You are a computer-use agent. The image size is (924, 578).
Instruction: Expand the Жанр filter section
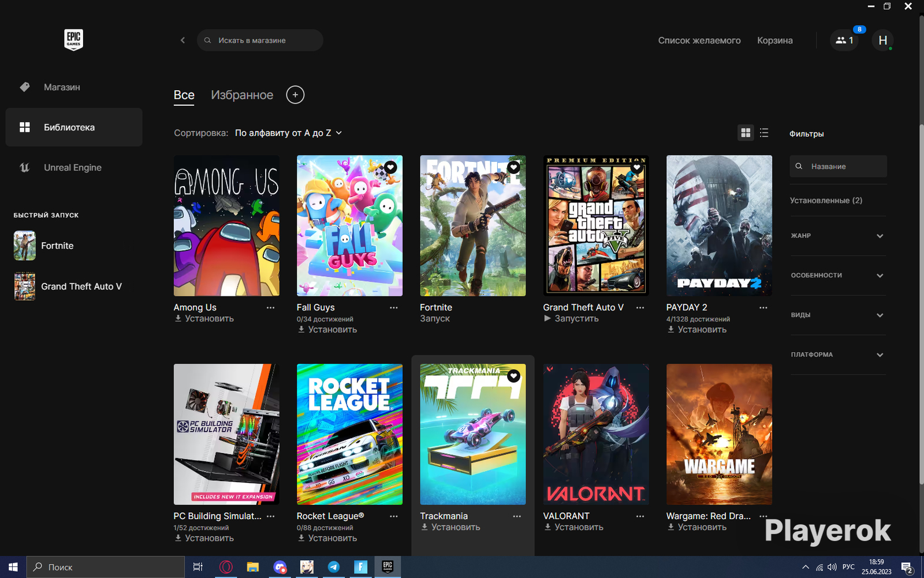[837, 236]
